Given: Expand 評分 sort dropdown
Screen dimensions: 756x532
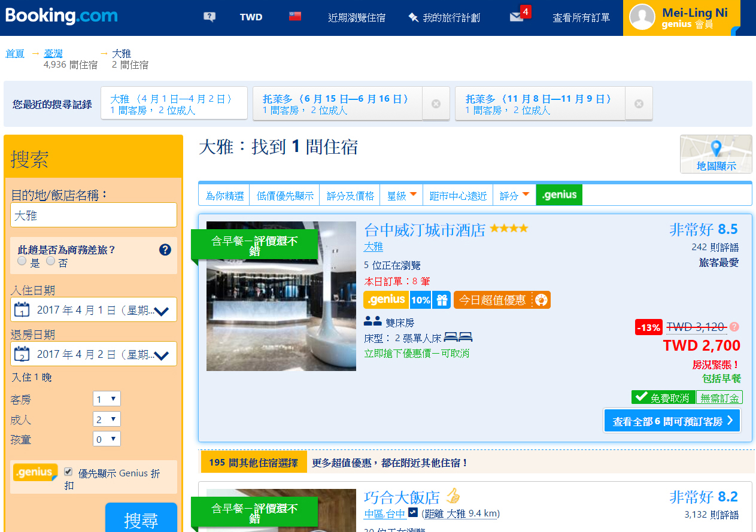Looking at the screenshot, I should [x=514, y=195].
